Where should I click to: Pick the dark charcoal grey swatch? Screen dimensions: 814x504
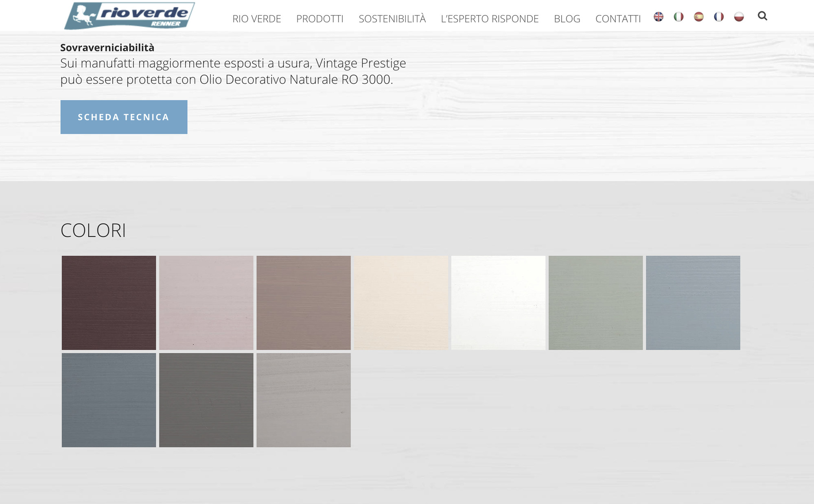(x=206, y=400)
